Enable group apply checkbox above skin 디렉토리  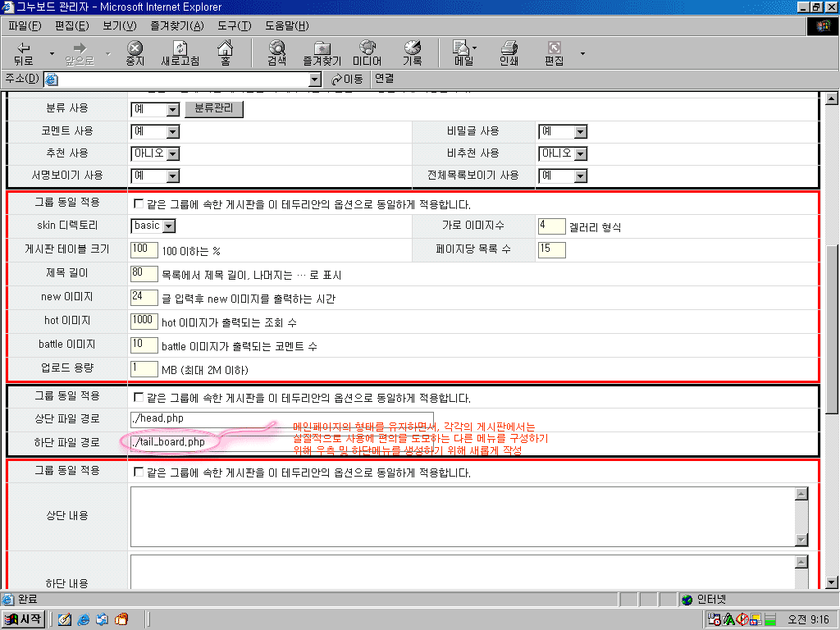138,203
